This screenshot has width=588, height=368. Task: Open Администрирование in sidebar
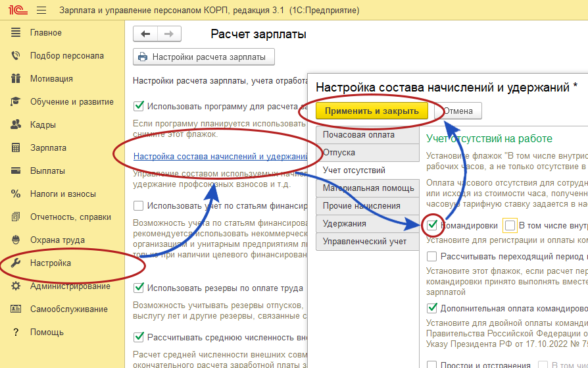70,286
